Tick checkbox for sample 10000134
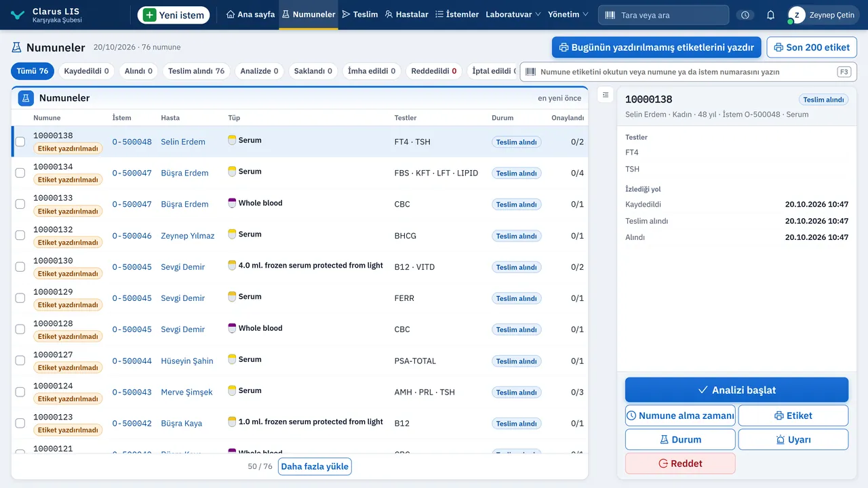The image size is (868, 488). 20,173
